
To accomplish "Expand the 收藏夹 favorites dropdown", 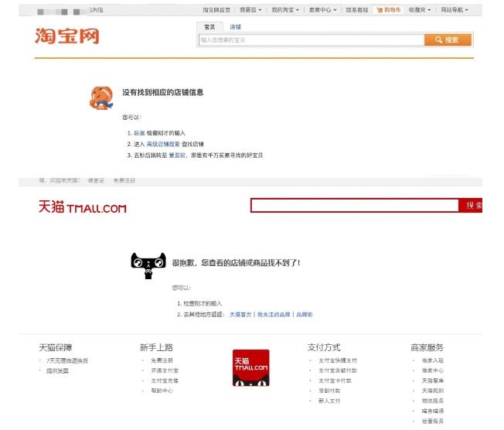I will 421,10.
